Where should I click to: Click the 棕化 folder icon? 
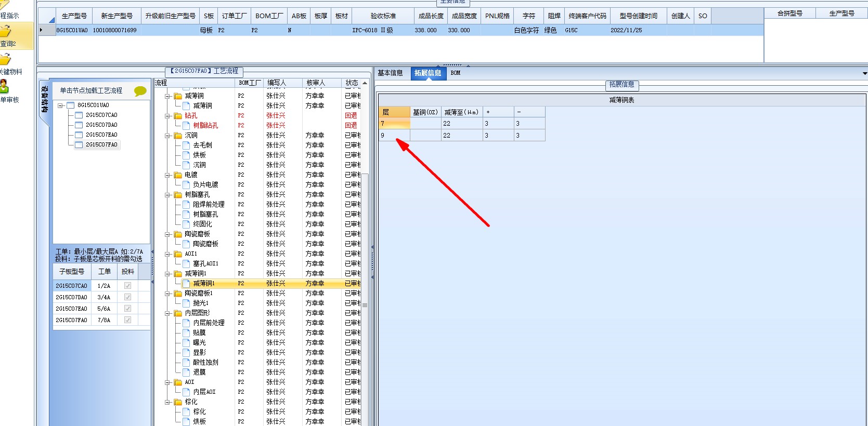(x=178, y=402)
